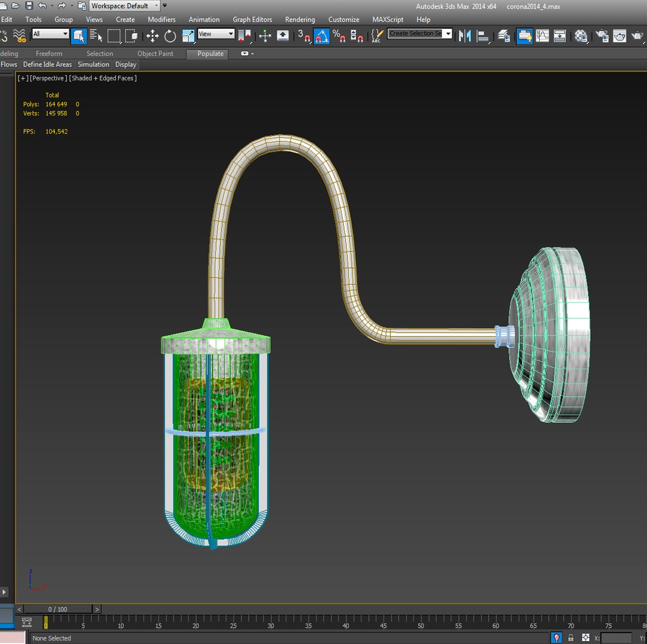Open the Group menu
The width and height of the screenshot is (647, 644).
[64, 20]
